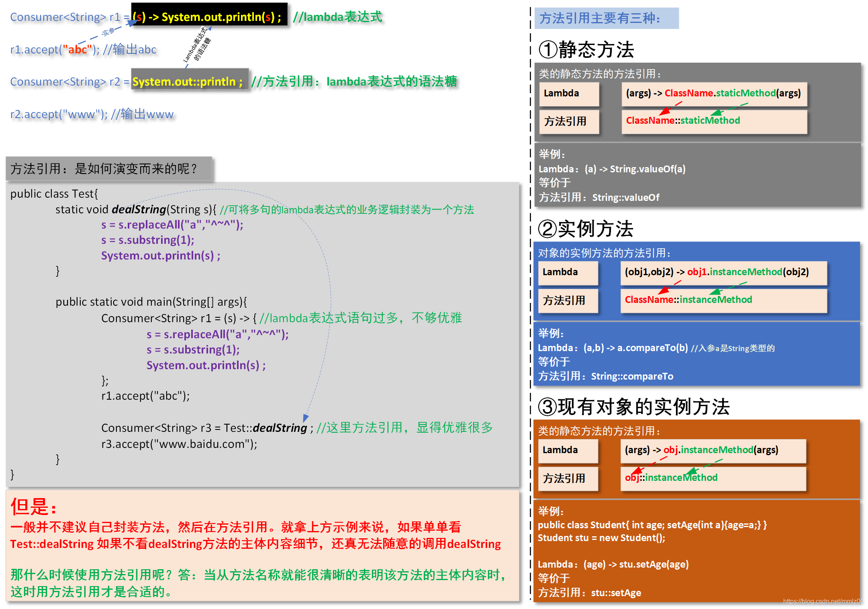Click the 'ClassName::staticMethod' box

pos(714,121)
